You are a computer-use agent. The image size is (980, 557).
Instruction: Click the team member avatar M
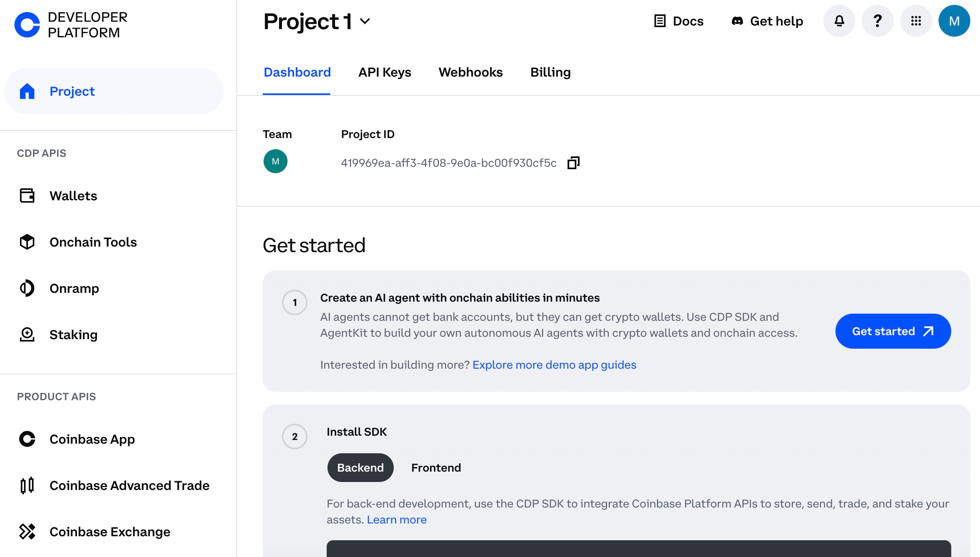click(276, 161)
